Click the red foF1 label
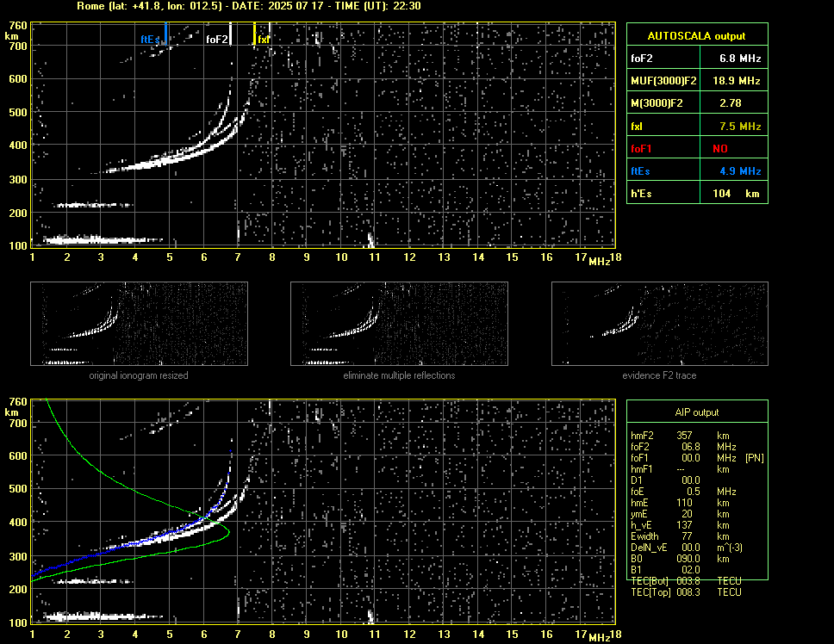The image size is (834, 644). point(641,149)
